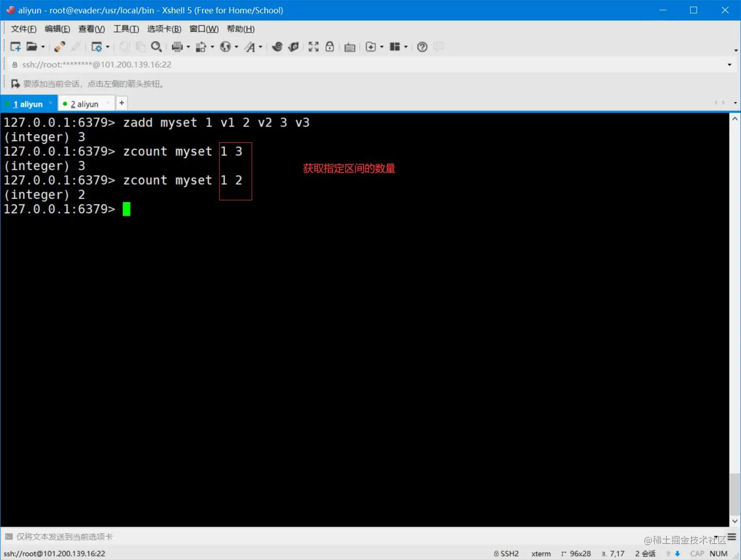
Task: Click the layout arrangement icon
Action: pyautogui.click(x=395, y=47)
